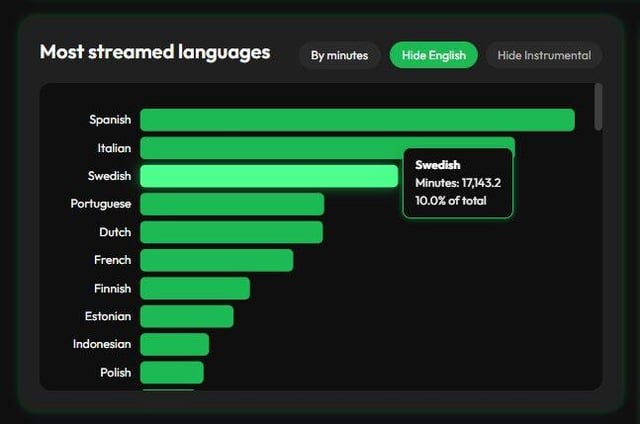Select the Portuguese bar

232,204
